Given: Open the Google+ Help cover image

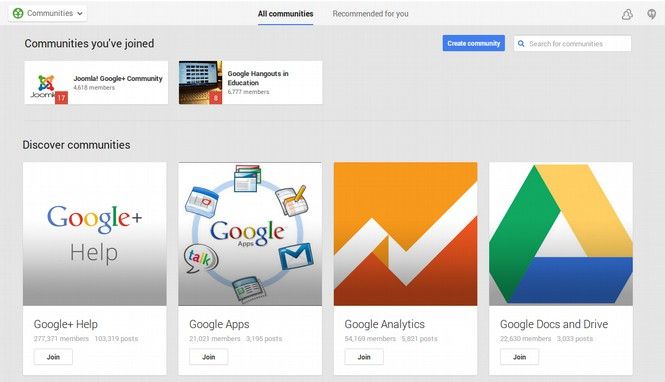Looking at the screenshot, I should click(95, 234).
